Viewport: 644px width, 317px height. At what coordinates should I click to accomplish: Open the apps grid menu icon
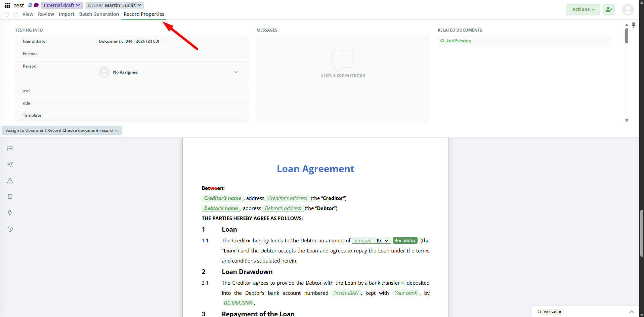point(7,5)
